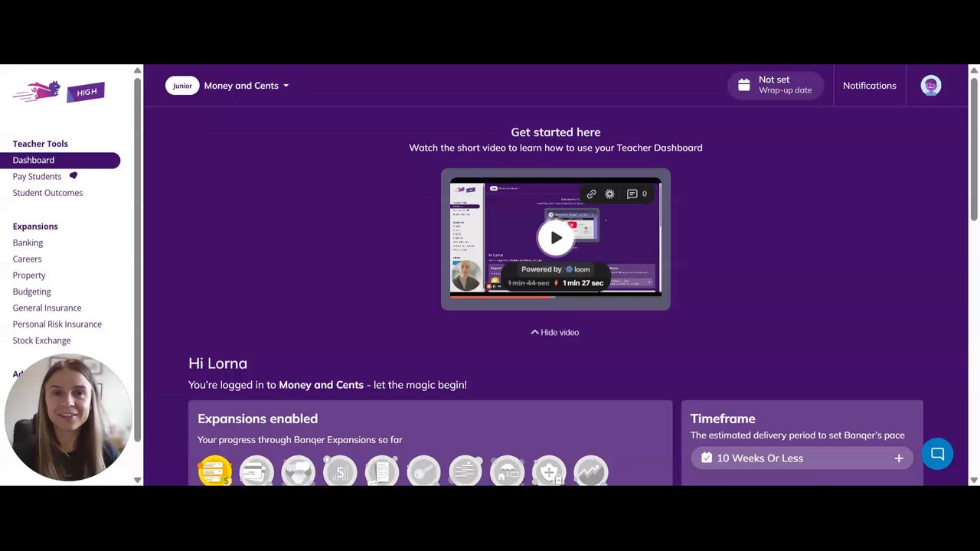Click the main page scrollbar up arrow

click(x=974, y=70)
